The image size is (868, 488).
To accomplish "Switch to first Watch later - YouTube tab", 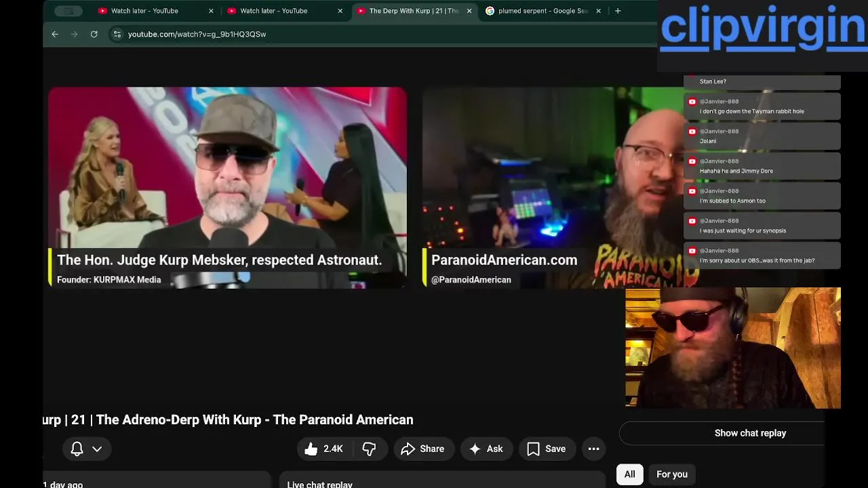I will click(x=144, y=11).
